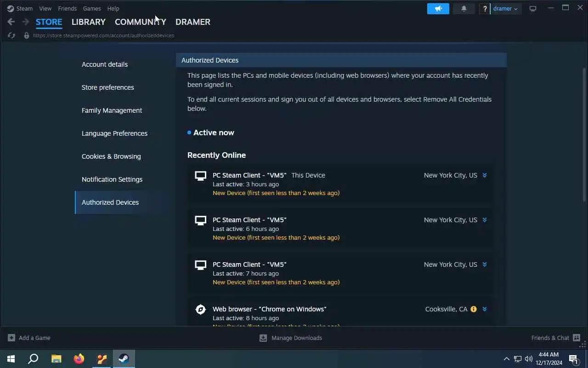Go forward with the right arrow

[x=26, y=22]
